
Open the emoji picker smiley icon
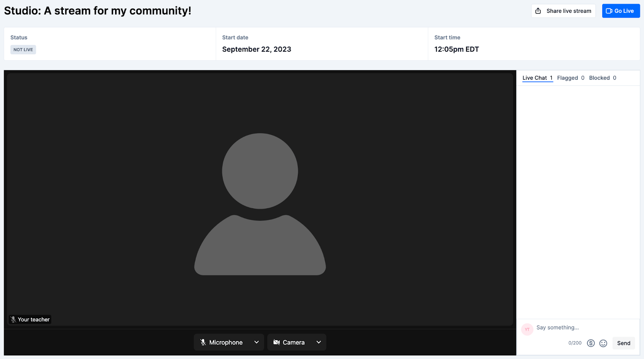(x=603, y=343)
